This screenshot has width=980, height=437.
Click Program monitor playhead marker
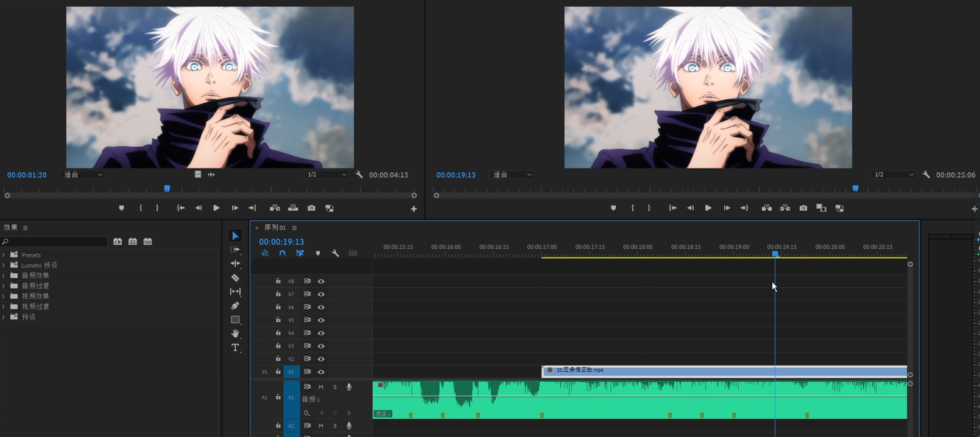[855, 189]
